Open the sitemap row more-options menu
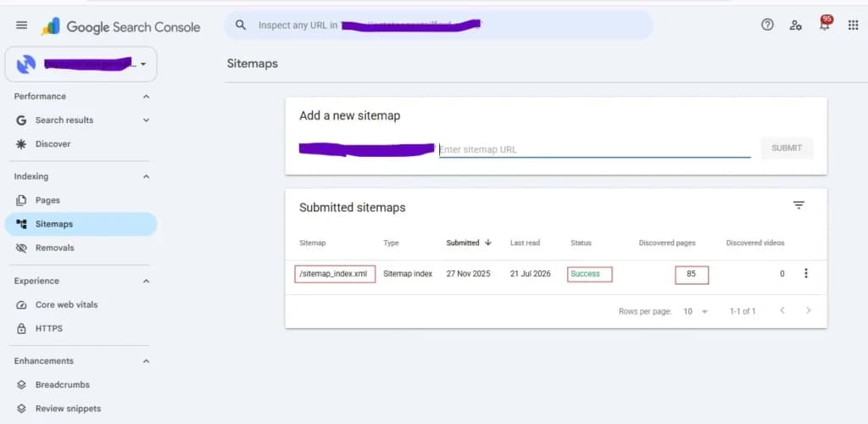The image size is (868, 424). coord(806,273)
